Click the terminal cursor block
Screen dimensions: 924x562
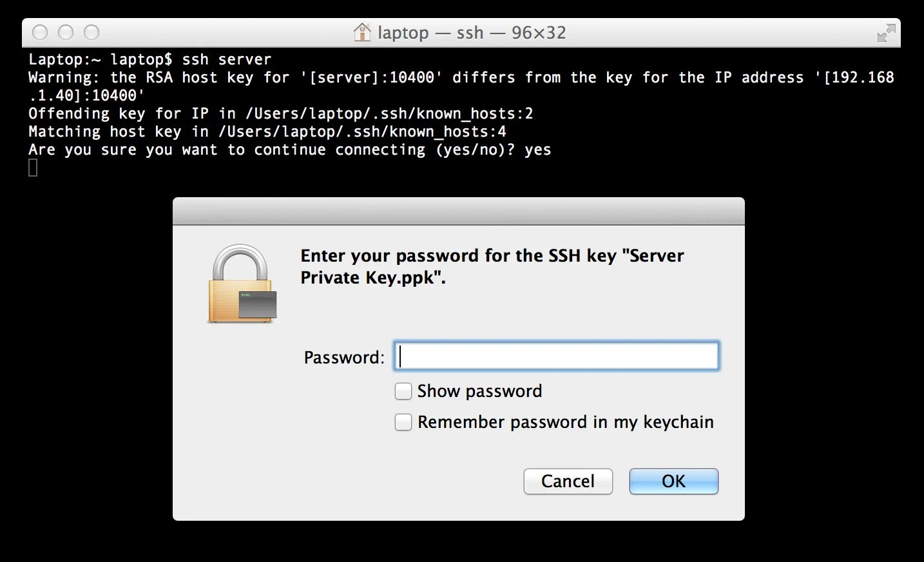tap(33, 168)
